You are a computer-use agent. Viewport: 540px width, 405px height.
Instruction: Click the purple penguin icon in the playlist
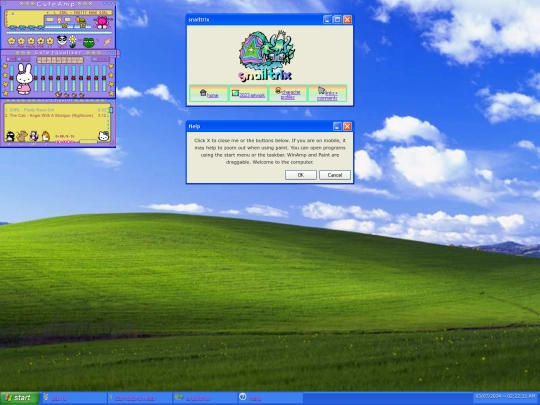pos(34,136)
